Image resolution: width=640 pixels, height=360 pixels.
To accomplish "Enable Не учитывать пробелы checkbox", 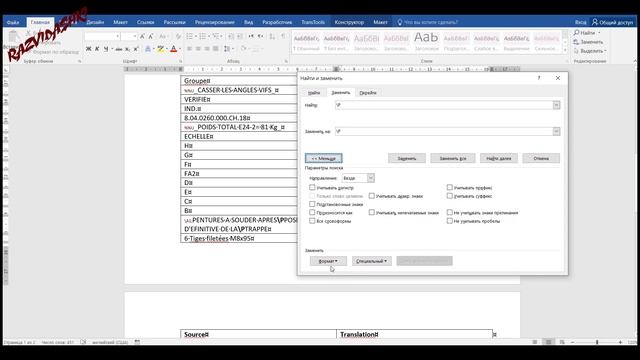I will pos(449,221).
